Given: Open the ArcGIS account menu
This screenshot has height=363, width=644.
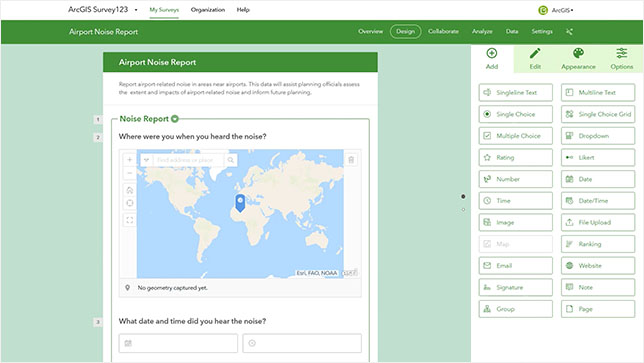Looking at the screenshot, I should click(556, 10).
